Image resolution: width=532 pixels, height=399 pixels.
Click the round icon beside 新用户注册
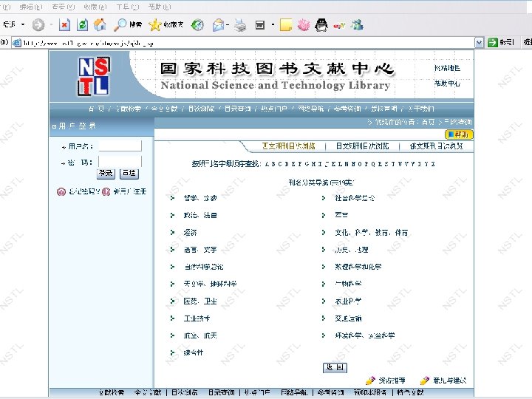pos(106,191)
